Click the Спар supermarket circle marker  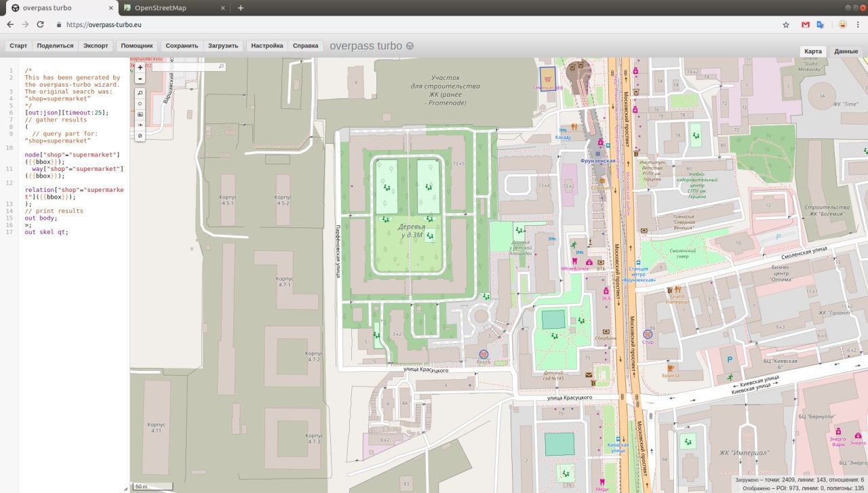click(x=648, y=334)
